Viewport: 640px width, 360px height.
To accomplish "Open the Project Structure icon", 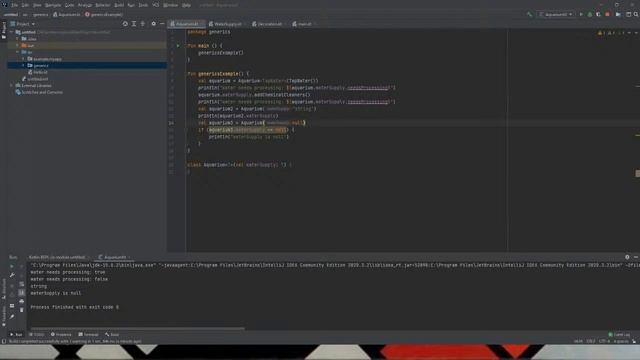I will 629,14.
